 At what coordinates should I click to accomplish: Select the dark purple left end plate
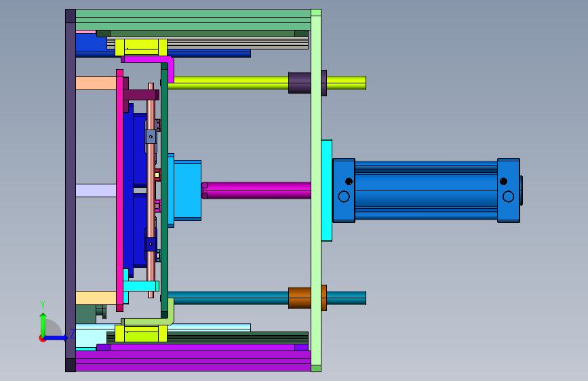point(71,190)
